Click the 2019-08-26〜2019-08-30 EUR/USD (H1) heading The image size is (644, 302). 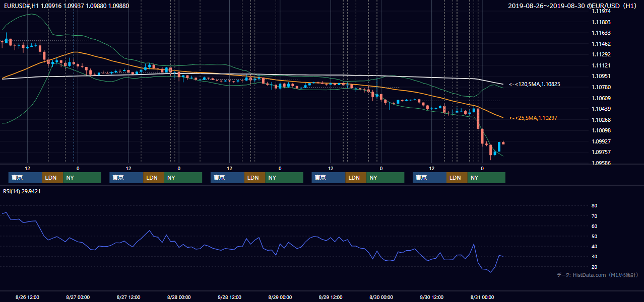pyautogui.click(x=572, y=6)
